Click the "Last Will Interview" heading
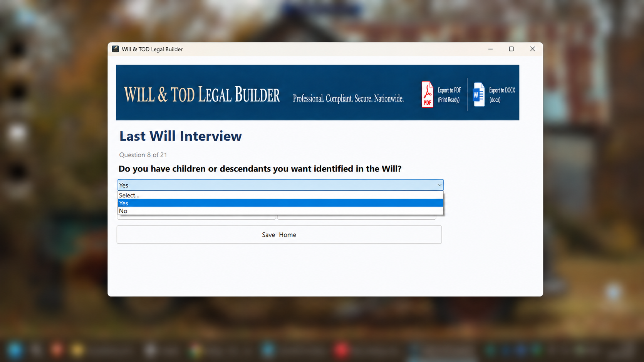 point(180,136)
